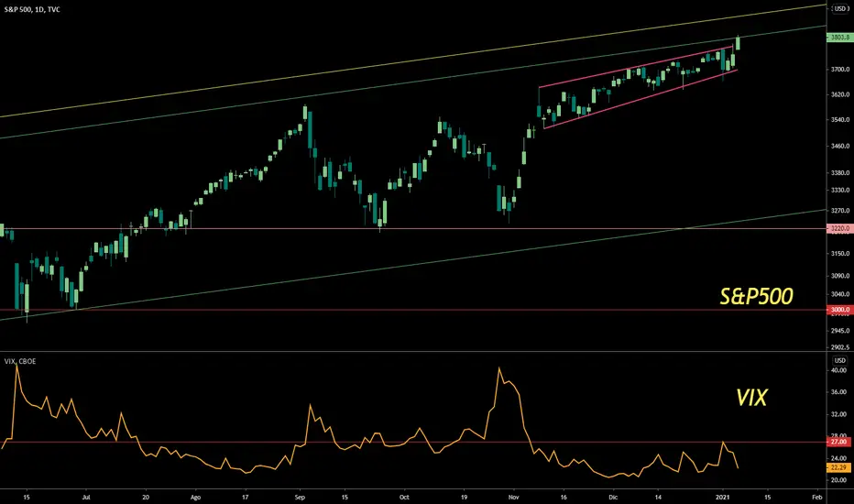Click the Jul date on time axis
854x504 pixels.
point(85,497)
